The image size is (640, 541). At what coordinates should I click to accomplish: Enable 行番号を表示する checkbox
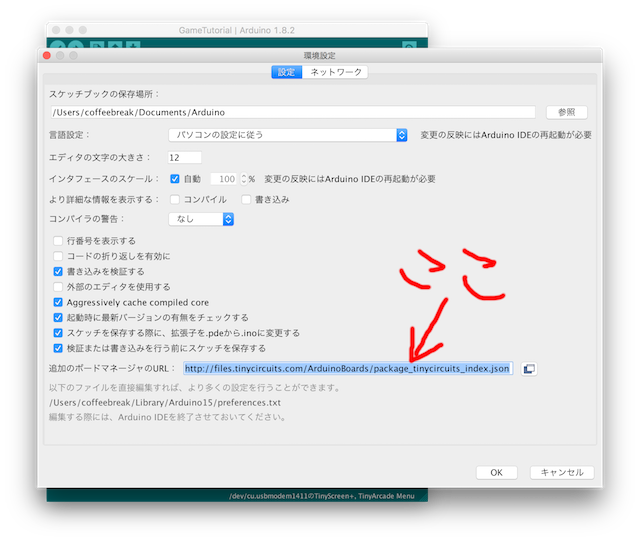tap(58, 241)
